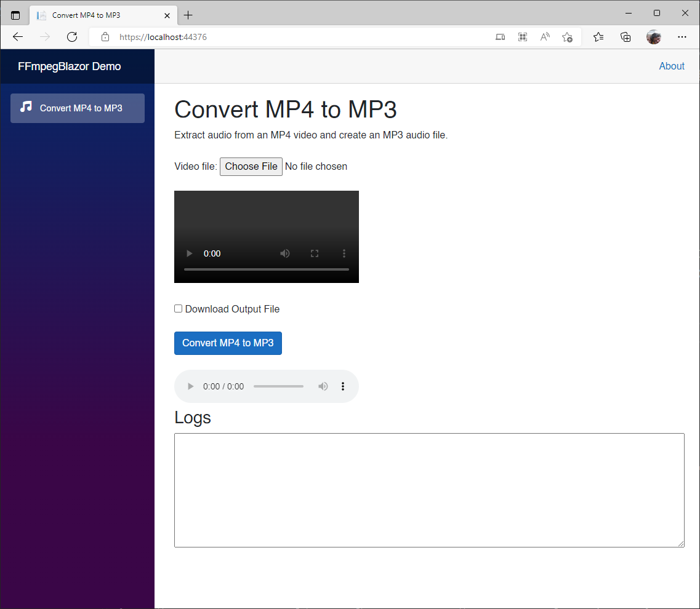The height and width of the screenshot is (609, 700).
Task: Select the Convert MP4 to MP3 browser tab
Action: click(103, 15)
